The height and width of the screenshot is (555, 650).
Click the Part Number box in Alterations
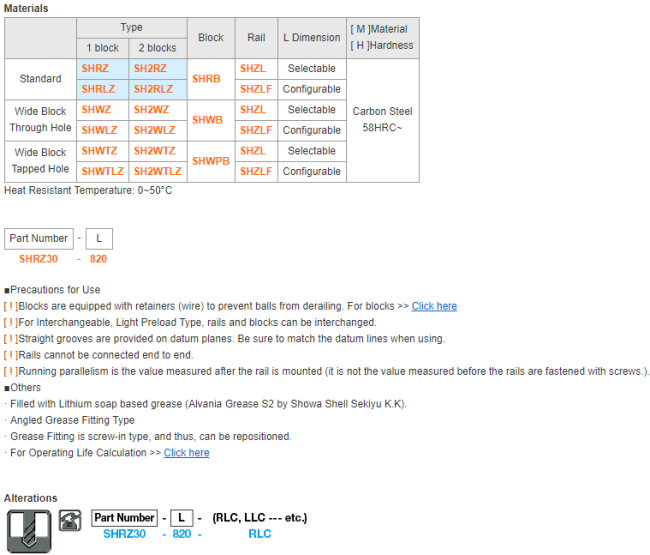(x=124, y=518)
